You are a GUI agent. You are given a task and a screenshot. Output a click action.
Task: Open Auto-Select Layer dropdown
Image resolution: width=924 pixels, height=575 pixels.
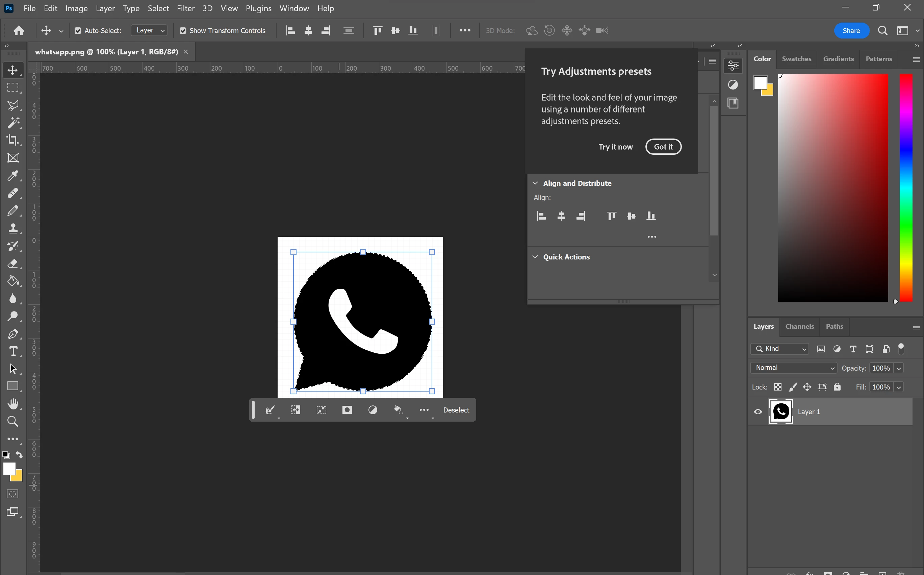(x=149, y=30)
